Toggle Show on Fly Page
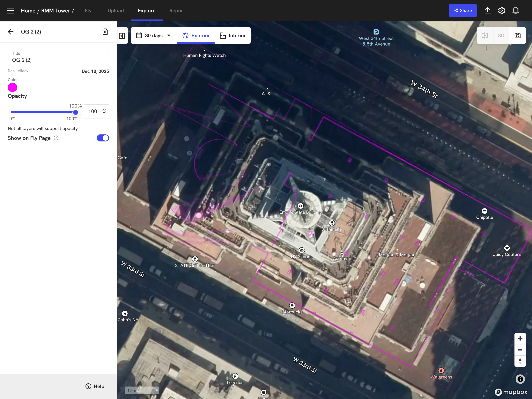This screenshot has height=399, width=532. [103, 138]
